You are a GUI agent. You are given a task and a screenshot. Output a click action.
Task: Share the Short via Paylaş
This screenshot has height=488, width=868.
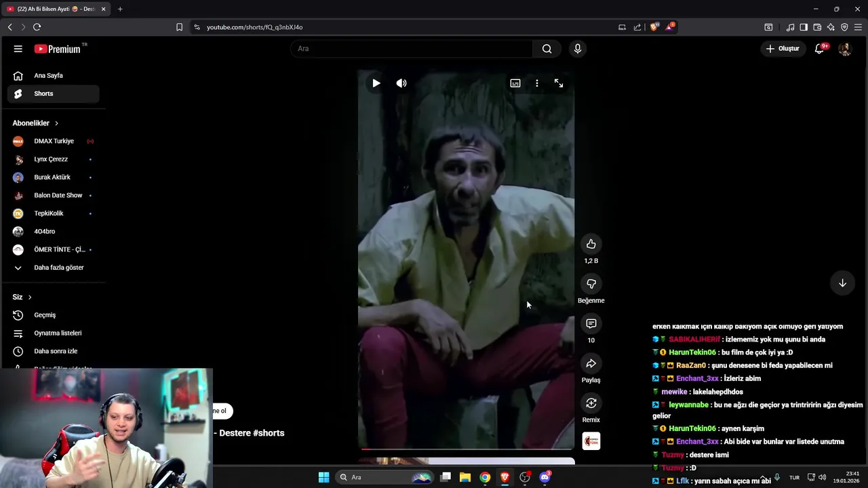(x=591, y=364)
